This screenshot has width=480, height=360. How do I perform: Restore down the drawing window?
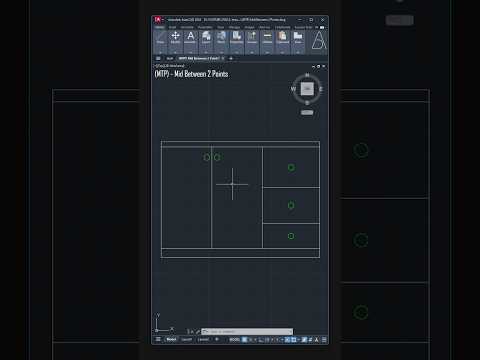click(318, 66)
